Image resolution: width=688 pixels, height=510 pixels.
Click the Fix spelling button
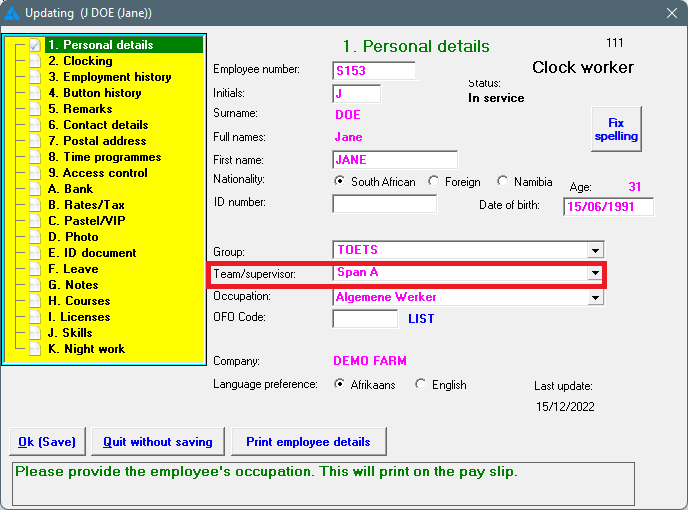(616, 129)
